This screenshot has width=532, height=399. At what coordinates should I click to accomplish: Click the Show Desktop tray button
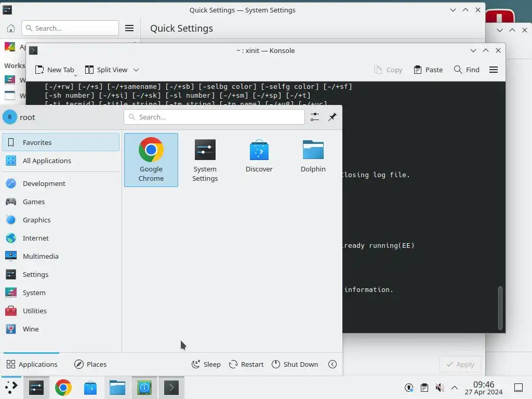(518, 388)
